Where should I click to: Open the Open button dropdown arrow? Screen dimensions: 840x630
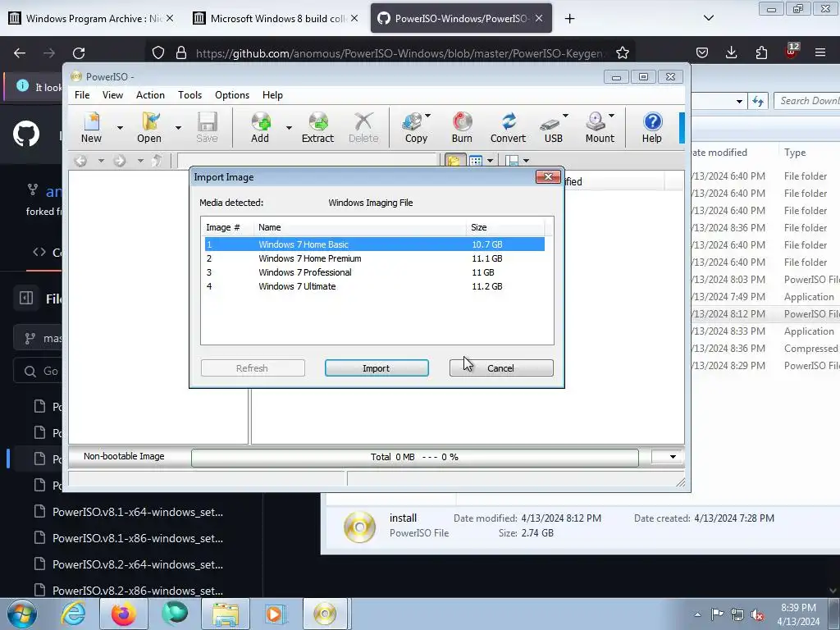[178, 127]
